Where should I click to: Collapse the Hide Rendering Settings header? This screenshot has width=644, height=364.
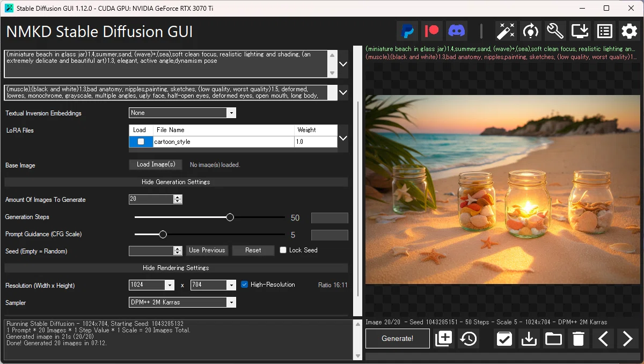[x=176, y=268]
